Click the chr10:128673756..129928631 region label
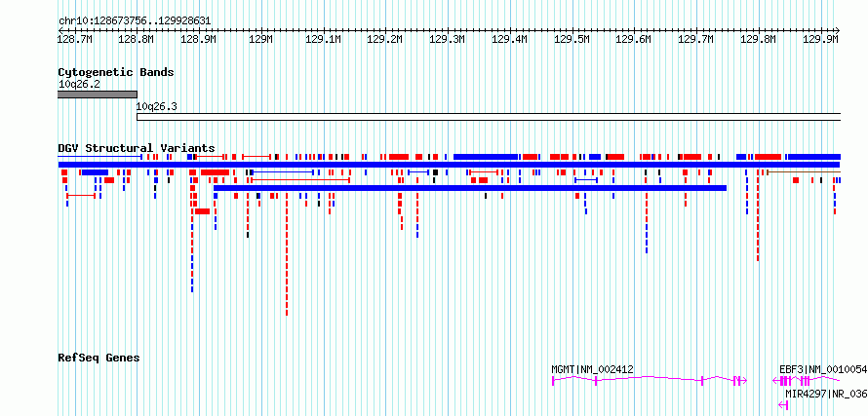The width and height of the screenshot is (868, 416). coord(135,21)
